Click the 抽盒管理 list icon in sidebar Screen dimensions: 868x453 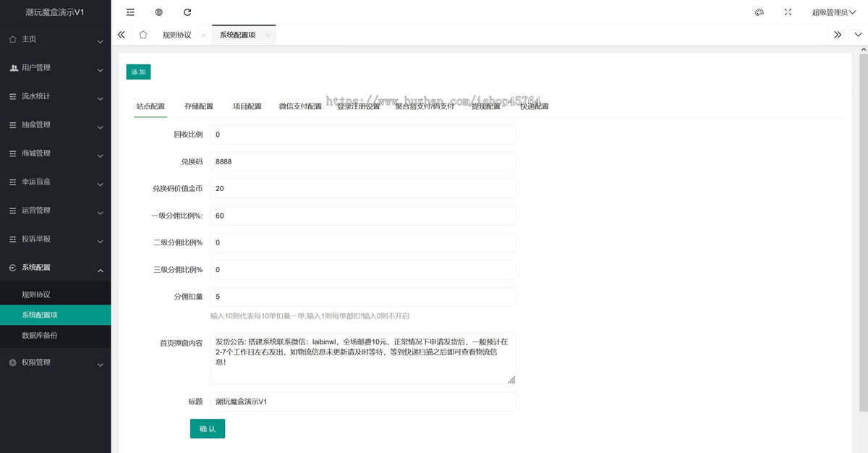coord(13,125)
